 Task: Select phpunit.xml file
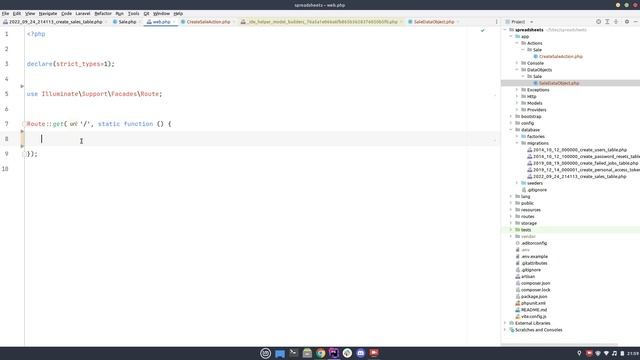533,303
